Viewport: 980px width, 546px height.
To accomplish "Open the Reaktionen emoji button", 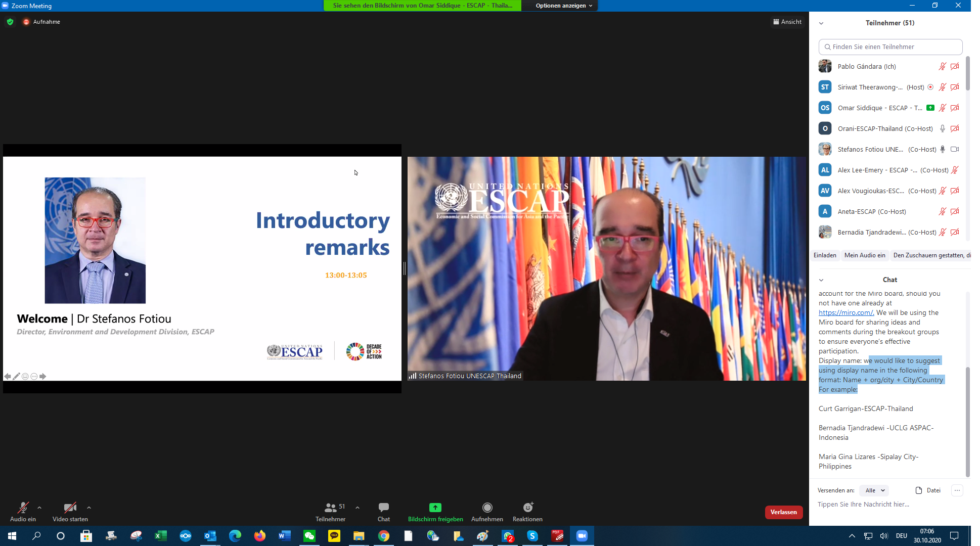I will click(527, 508).
